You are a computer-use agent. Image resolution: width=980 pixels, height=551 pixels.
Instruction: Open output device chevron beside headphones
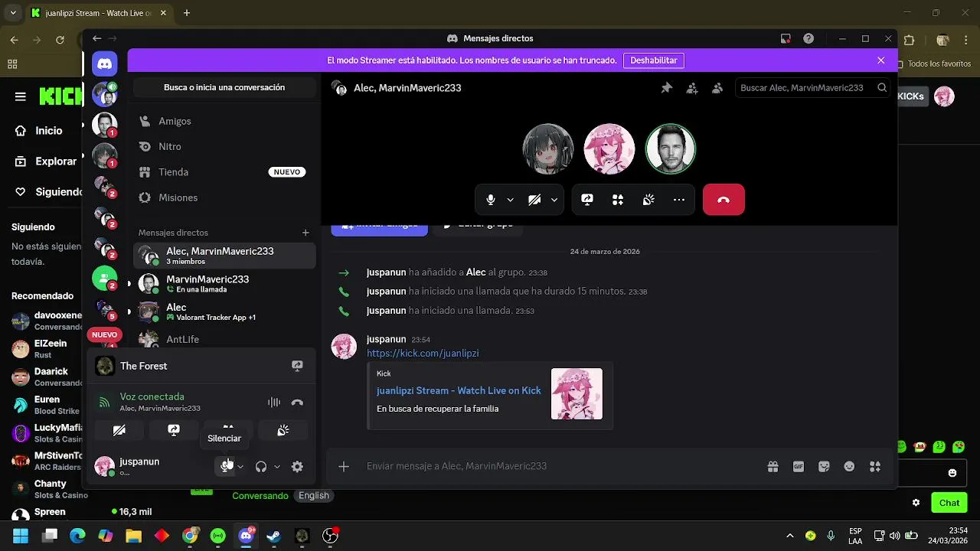pos(277,466)
